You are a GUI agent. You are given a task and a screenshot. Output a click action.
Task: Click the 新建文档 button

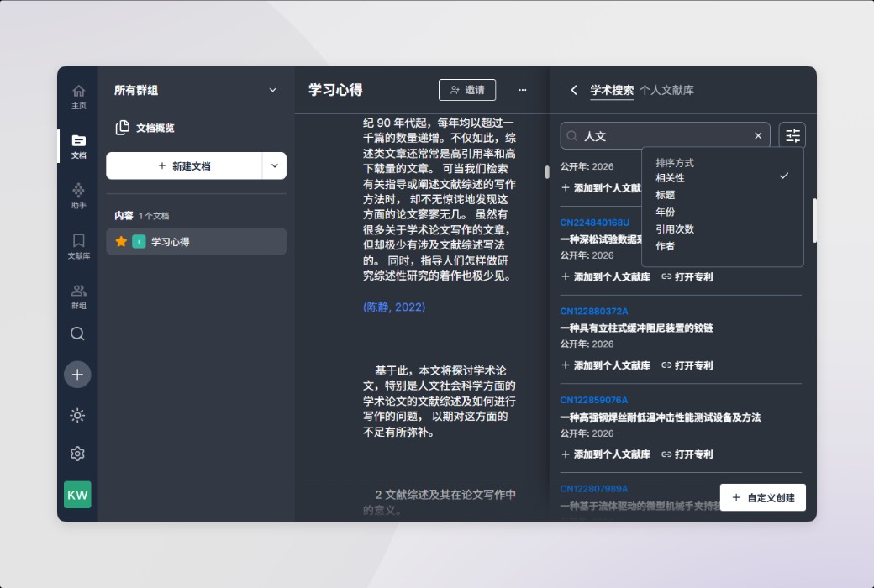coord(184,165)
